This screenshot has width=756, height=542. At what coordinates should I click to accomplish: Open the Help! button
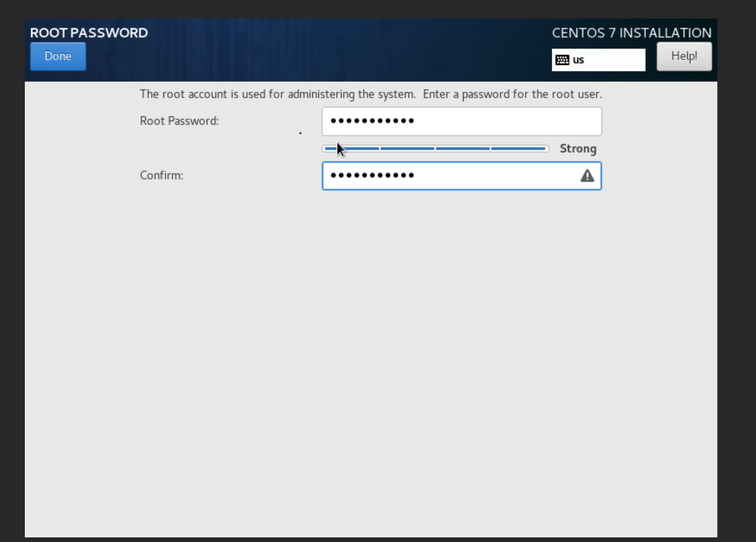click(x=684, y=57)
